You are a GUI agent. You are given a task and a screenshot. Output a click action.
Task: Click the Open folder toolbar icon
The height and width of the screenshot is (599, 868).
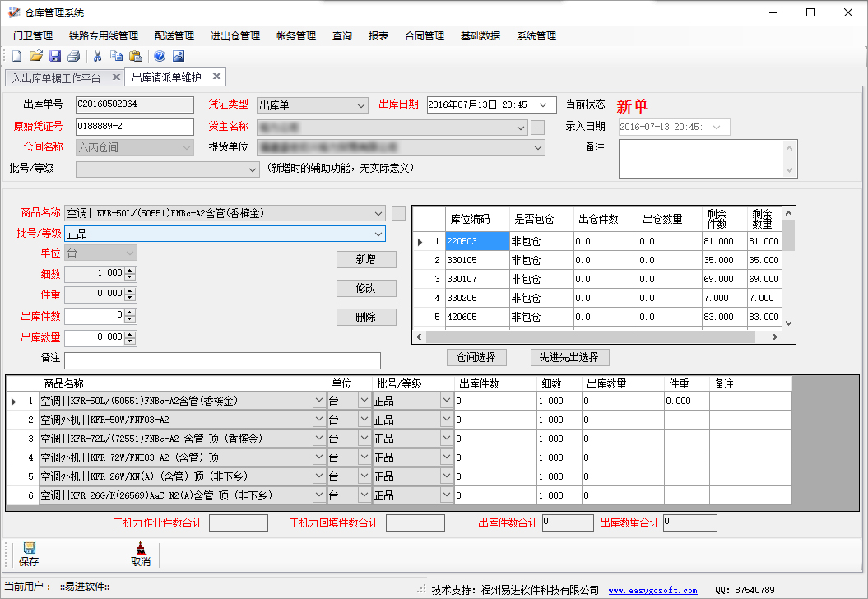click(x=35, y=56)
